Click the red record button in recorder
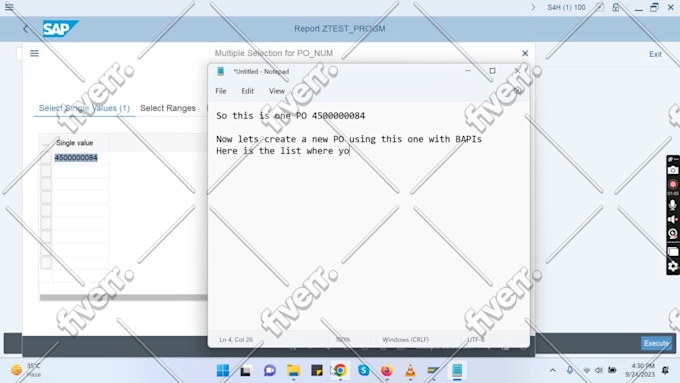Screen dimensions: 680x383 coord(673,185)
